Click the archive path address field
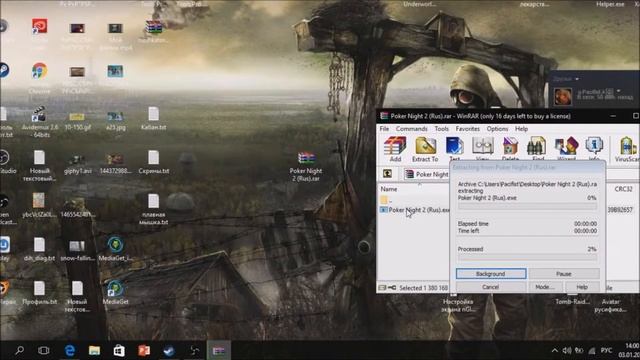640x360 pixels. coord(427,174)
